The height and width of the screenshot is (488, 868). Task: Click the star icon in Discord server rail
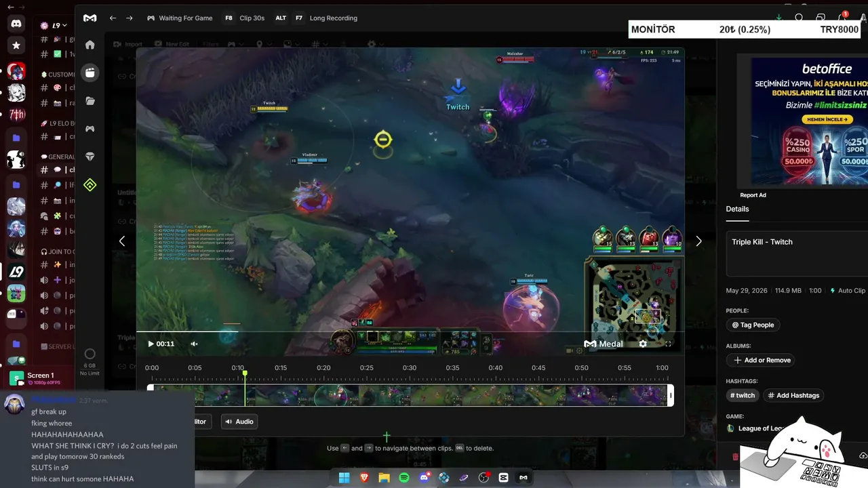pos(16,45)
